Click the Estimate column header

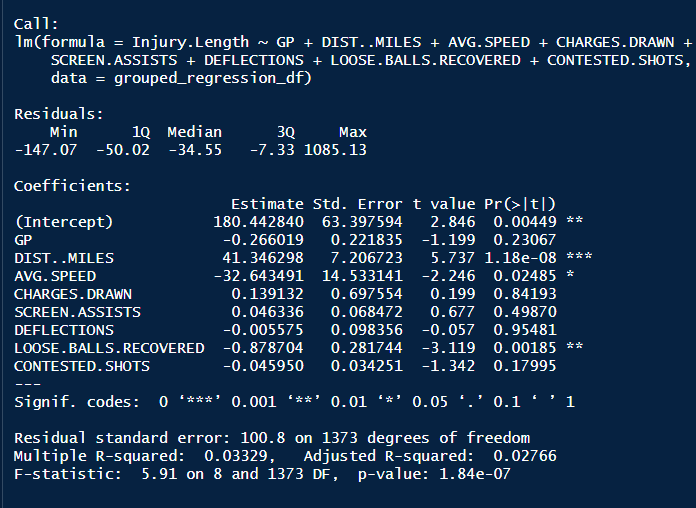tap(267, 204)
